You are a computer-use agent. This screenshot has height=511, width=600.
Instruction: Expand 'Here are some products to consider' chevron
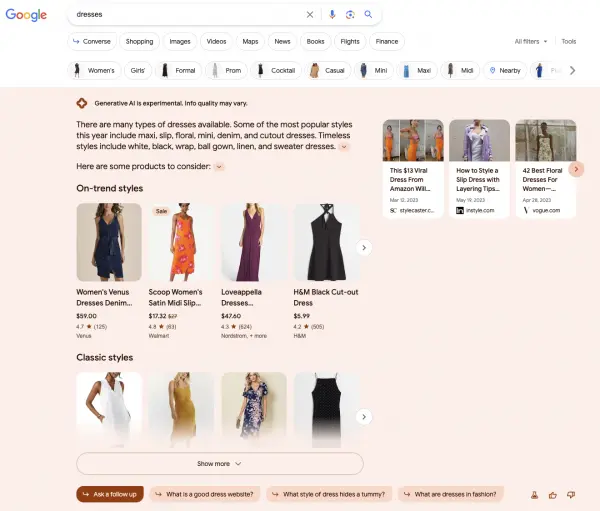[x=219, y=167]
